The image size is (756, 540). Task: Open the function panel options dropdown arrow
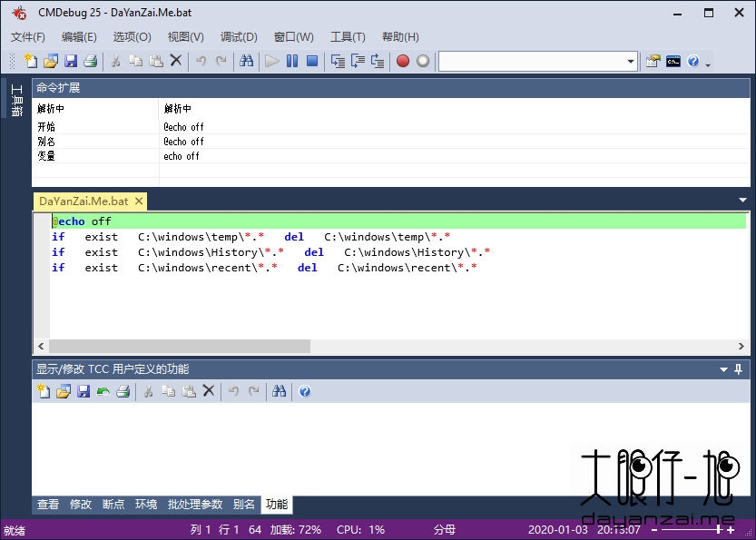coord(723,369)
